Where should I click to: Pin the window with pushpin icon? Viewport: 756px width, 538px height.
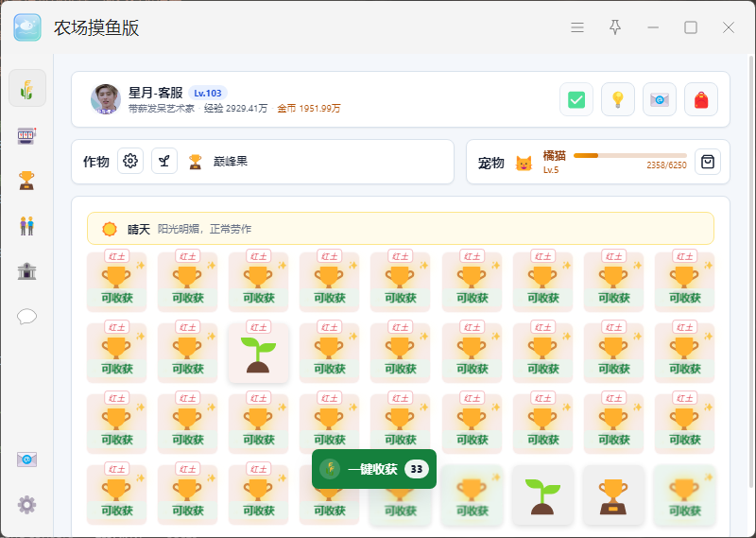[615, 27]
